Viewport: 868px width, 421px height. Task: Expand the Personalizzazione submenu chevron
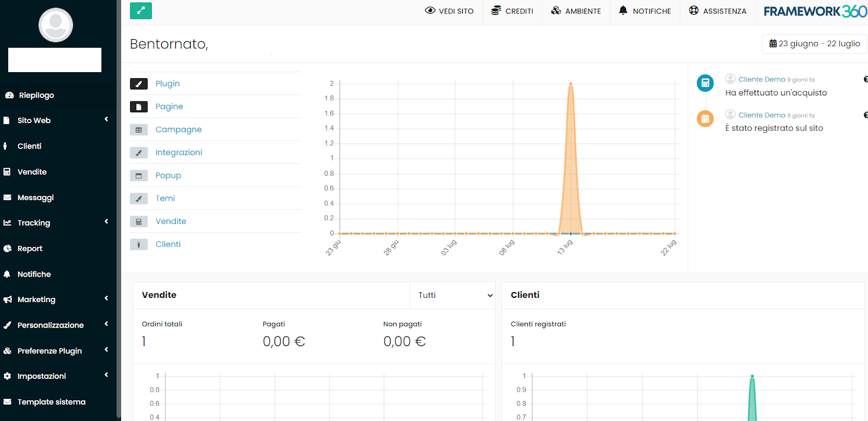point(106,324)
